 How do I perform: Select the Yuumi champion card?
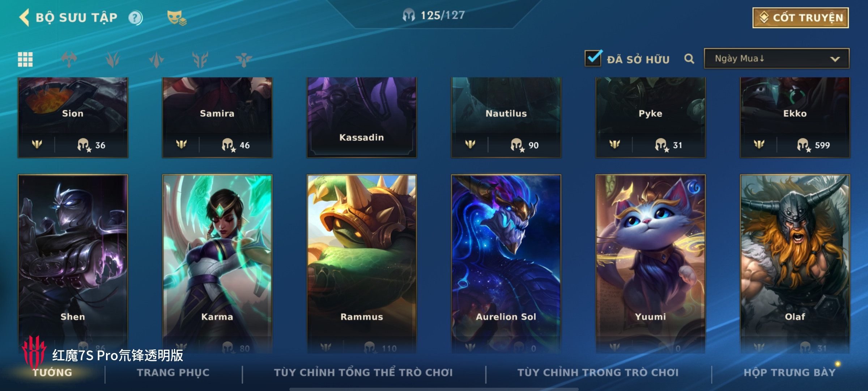click(x=650, y=264)
